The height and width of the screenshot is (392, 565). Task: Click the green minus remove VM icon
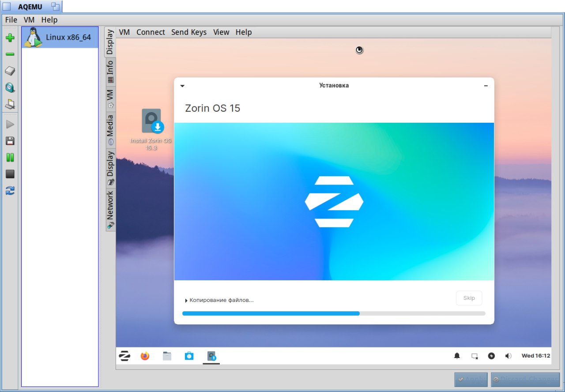click(10, 54)
